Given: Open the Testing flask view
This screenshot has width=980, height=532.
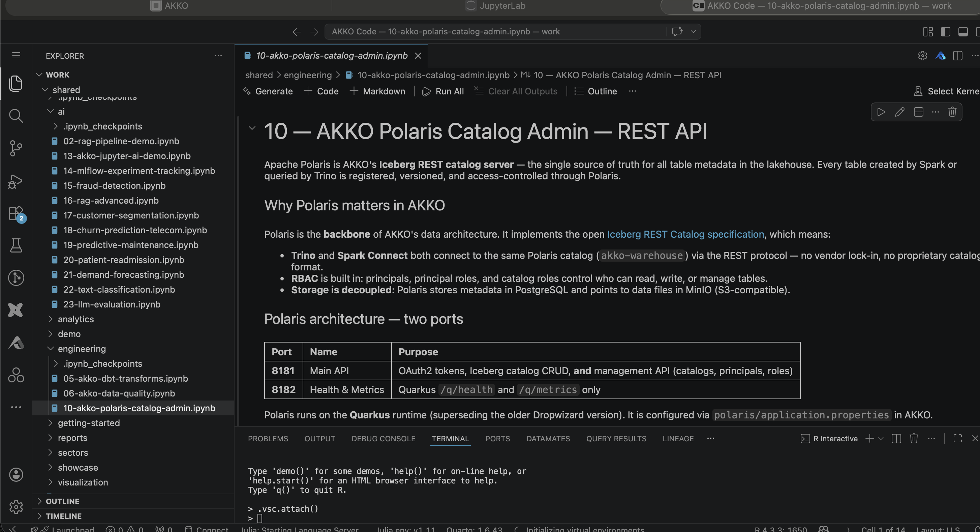Looking at the screenshot, I should (x=16, y=245).
